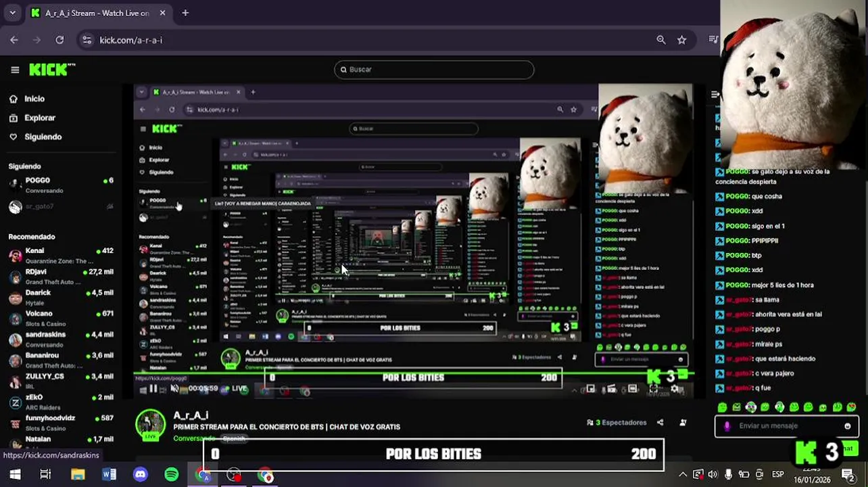Open the browser zoom magnifier icon
Screen dimensions: 868x487
click(x=661, y=40)
